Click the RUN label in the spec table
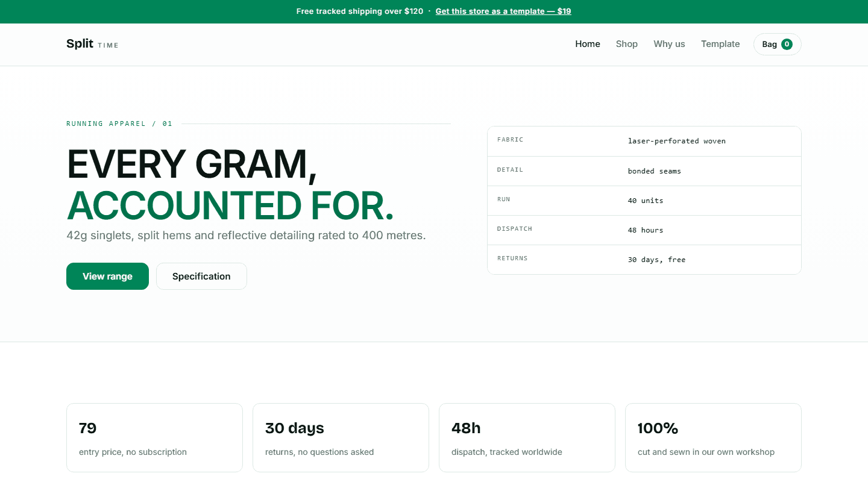868x488 pixels. click(x=503, y=199)
